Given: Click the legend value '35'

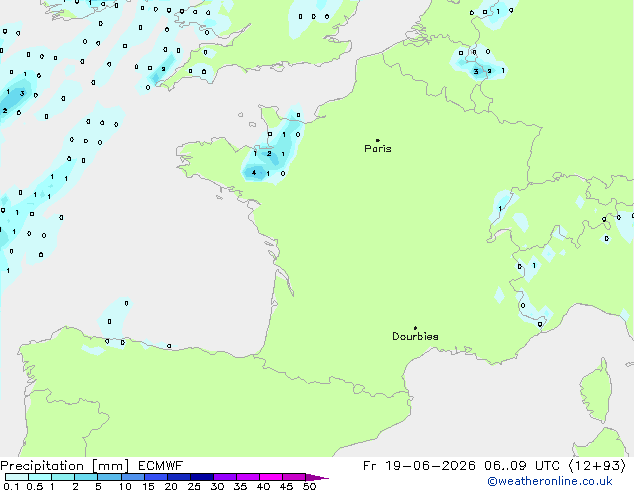Looking at the screenshot, I should coord(240,486).
